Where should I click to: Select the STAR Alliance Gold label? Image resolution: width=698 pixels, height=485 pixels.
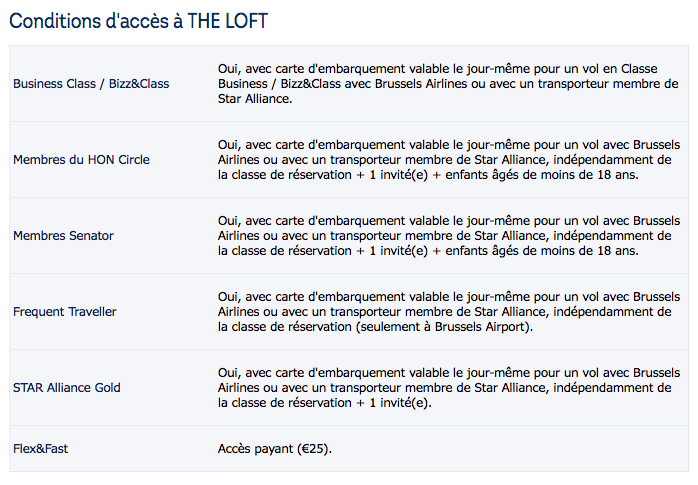coord(67,388)
